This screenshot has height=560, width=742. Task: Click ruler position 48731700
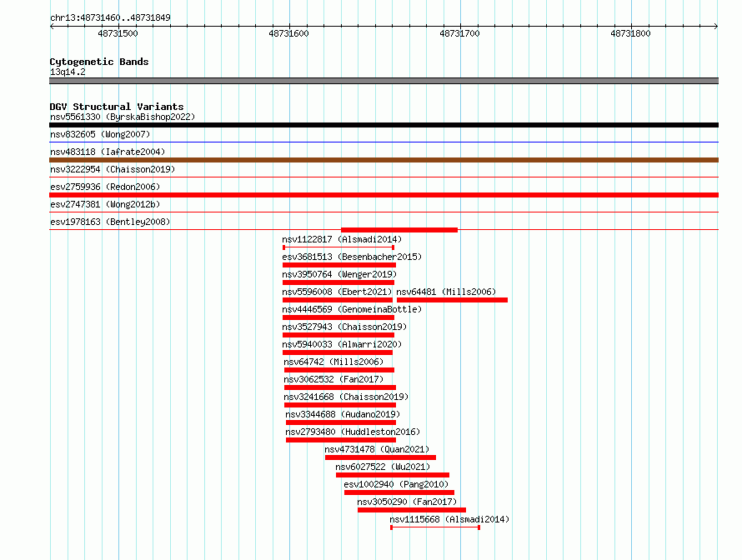(x=459, y=33)
